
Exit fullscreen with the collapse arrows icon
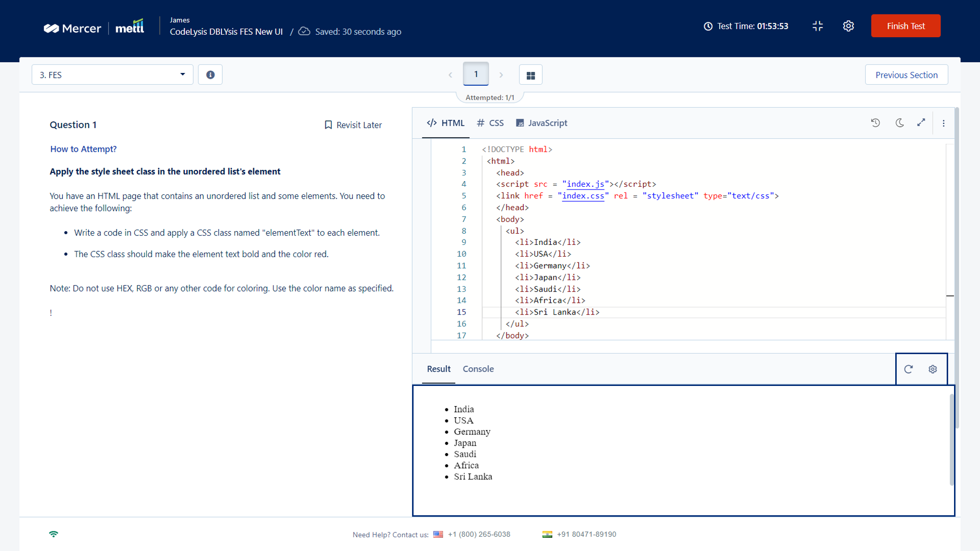coord(817,26)
